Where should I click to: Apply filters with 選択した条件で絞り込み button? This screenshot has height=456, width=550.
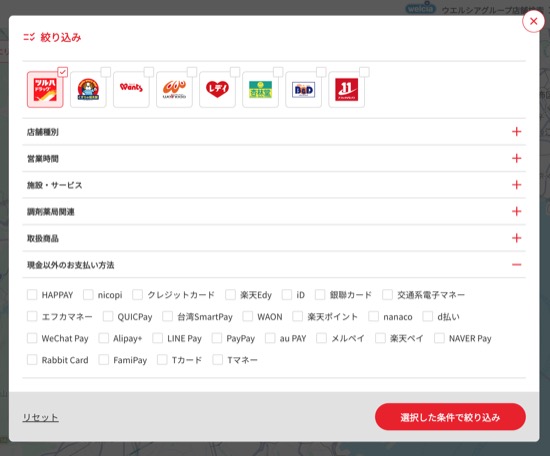pos(450,417)
